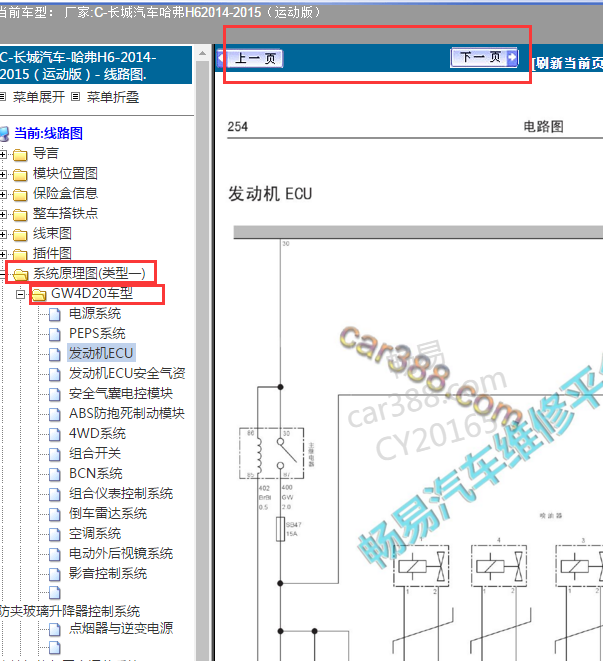Click the page icon beside ABS防抱死制动模块
Screen dimensions: 603x661
tap(54, 414)
